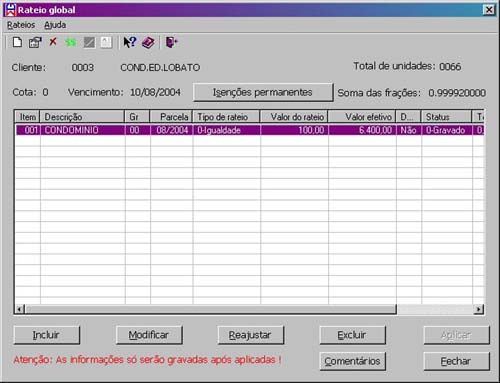The width and height of the screenshot is (500, 383).
Task: Click the Isenções permanentes button
Action: (263, 92)
